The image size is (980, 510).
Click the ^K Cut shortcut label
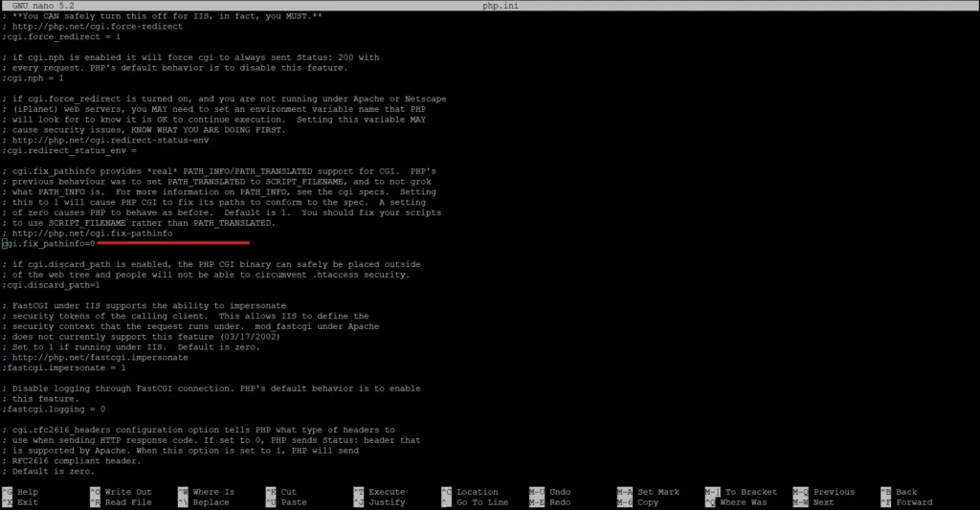281,492
